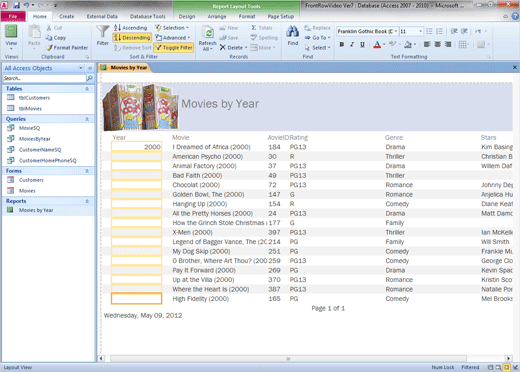
Task: Collapse the Tables group
Action: pos(87,89)
